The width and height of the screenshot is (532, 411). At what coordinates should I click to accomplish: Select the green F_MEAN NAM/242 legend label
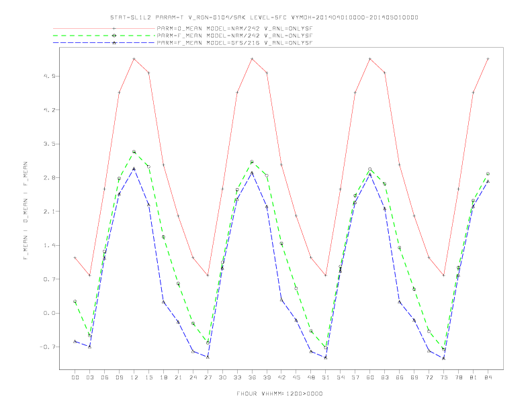(234, 36)
